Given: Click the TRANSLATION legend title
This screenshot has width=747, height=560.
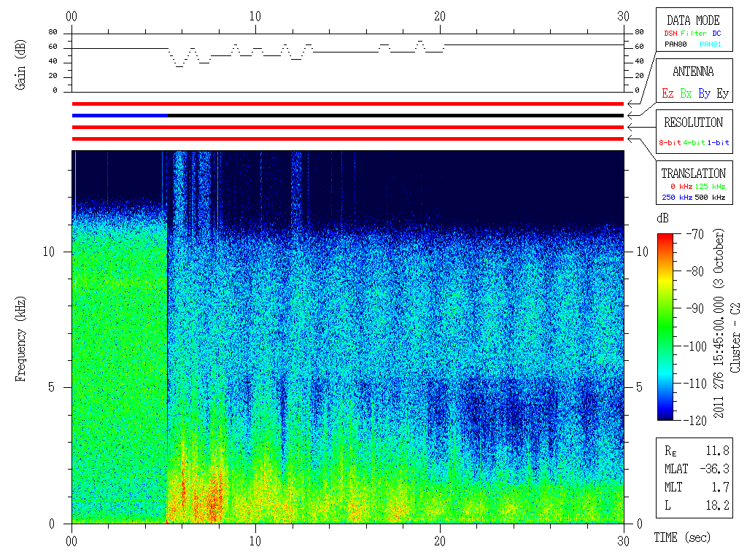Looking at the screenshot, I should click(693, 174).
